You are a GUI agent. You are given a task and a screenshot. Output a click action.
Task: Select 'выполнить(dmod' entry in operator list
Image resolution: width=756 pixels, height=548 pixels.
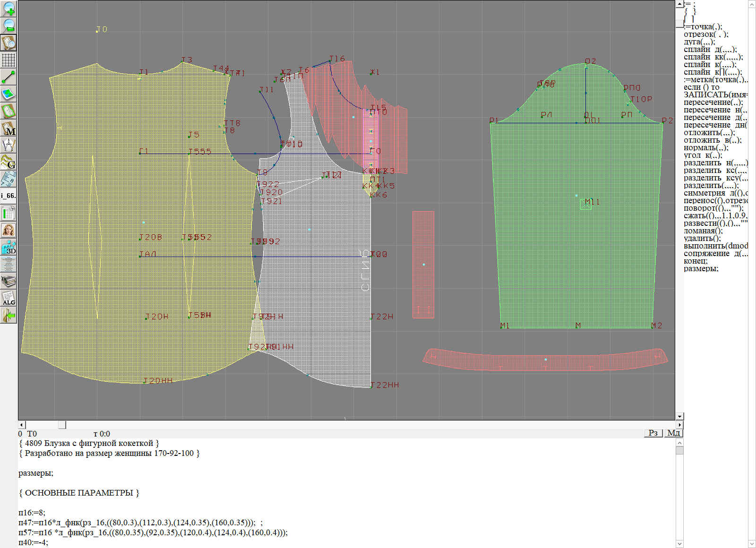point(715,246)
